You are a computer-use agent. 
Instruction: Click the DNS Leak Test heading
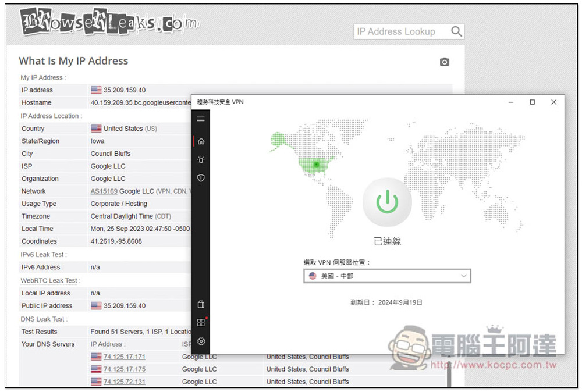(44, 319)
